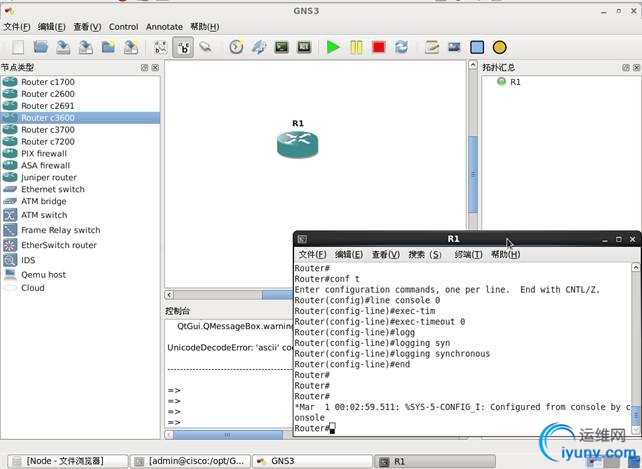
Task: Click the add note icon
Action: 432,47
